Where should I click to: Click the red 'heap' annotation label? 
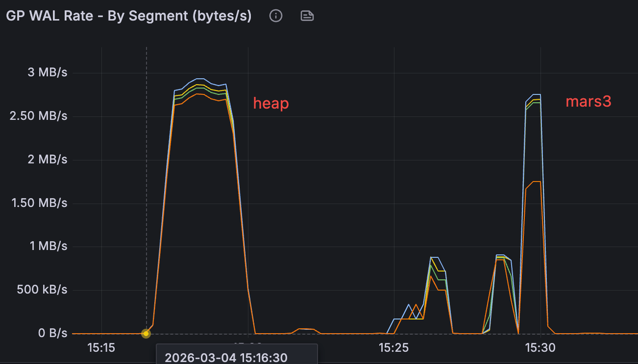coord(271,104)
